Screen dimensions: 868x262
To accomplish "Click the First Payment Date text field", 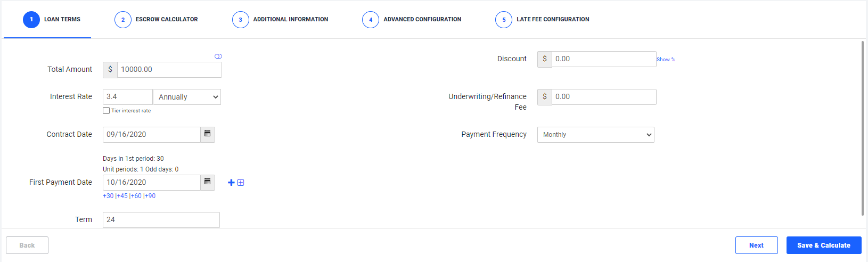I will click(x=152, y=183).
